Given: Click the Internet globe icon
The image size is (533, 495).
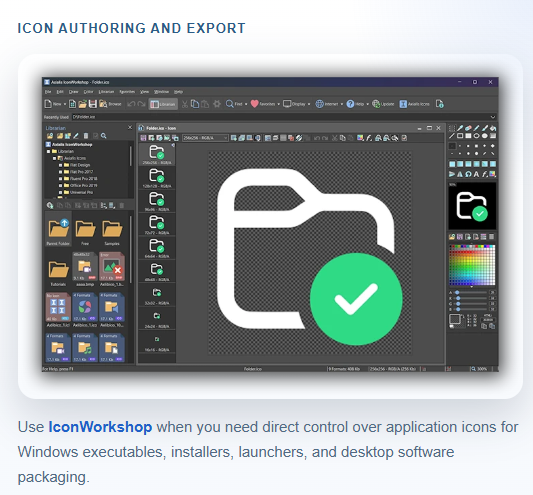Looking at the screenshot, I should pyautogui.click(x=319, y=104).
